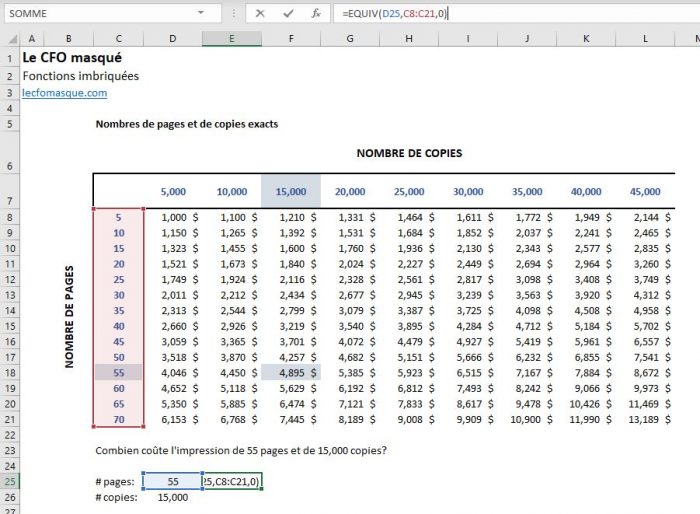Click cell D26 containing 15,000
700x514 pixels.
(x=173, y=497)
